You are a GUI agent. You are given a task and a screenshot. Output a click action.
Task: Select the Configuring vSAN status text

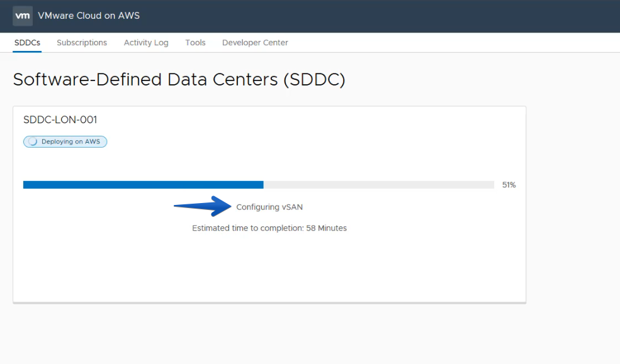click(269, 207)
